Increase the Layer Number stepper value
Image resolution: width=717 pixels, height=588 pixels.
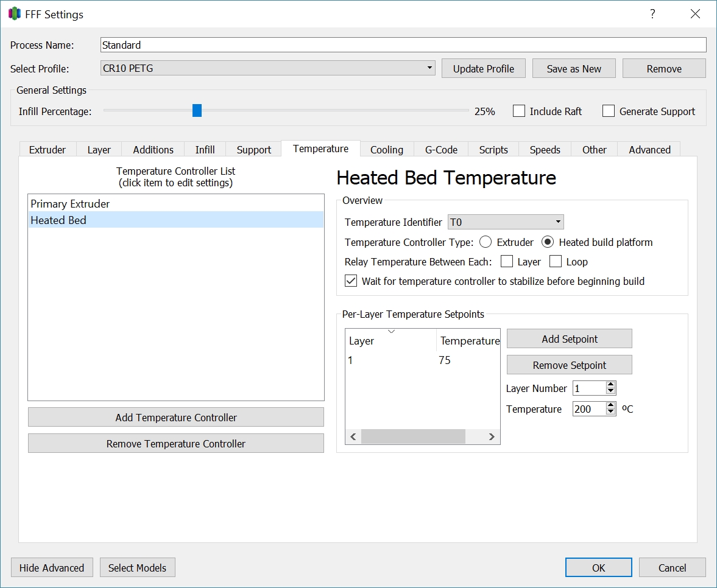tap(610, 385)
